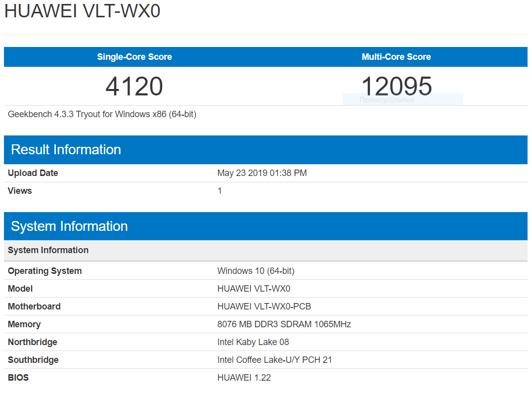Image resolution: width=532 pixels, height=393 pixels.
Task: Click the blue System Information section header
Action: click(x=266, y=226)
